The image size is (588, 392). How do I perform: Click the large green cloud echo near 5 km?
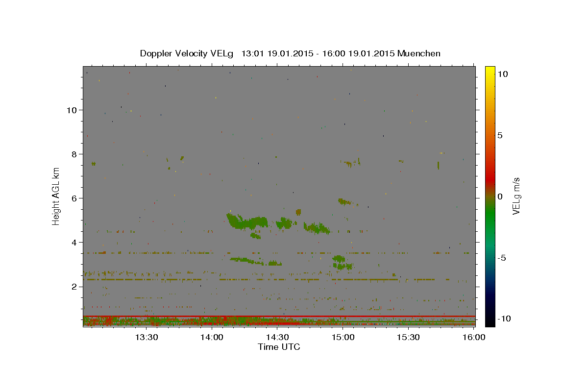(x=247, y=223)
